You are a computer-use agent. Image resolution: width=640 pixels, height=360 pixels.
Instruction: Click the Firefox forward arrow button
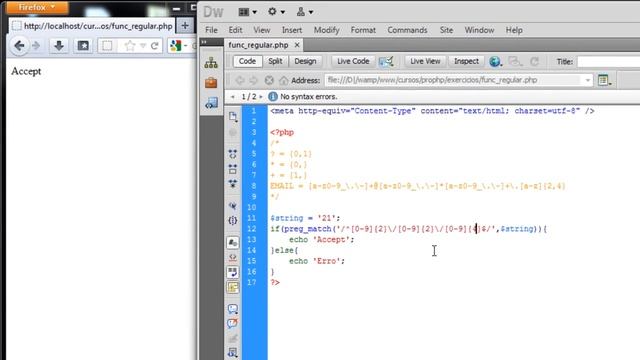[x=36, y=46]
